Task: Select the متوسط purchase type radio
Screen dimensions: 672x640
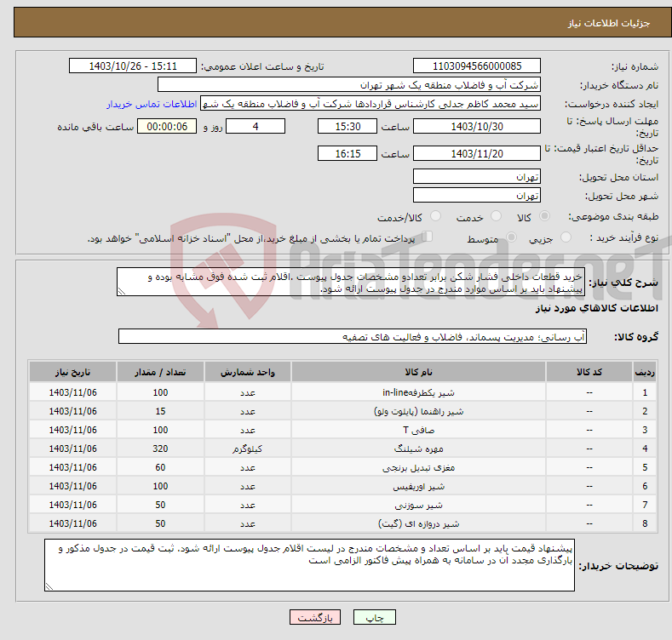Action: point(511,237)
